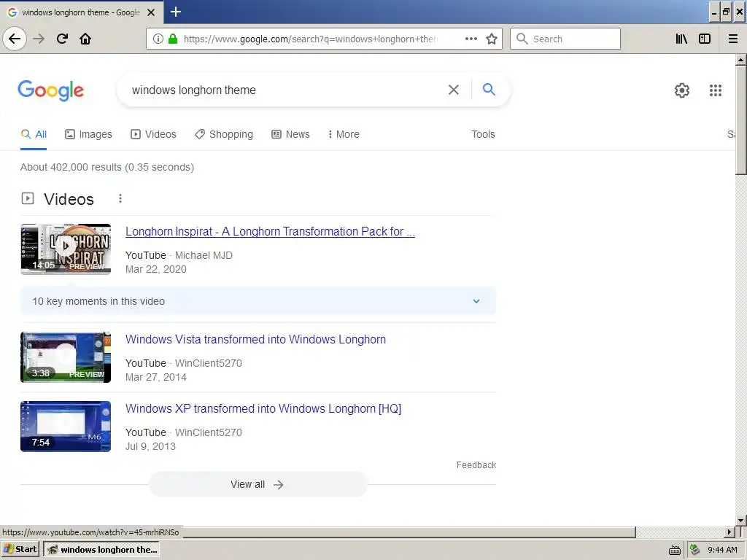747x560 pixels.
Task: Open the Google apps grid
Action: coord(715,90)
